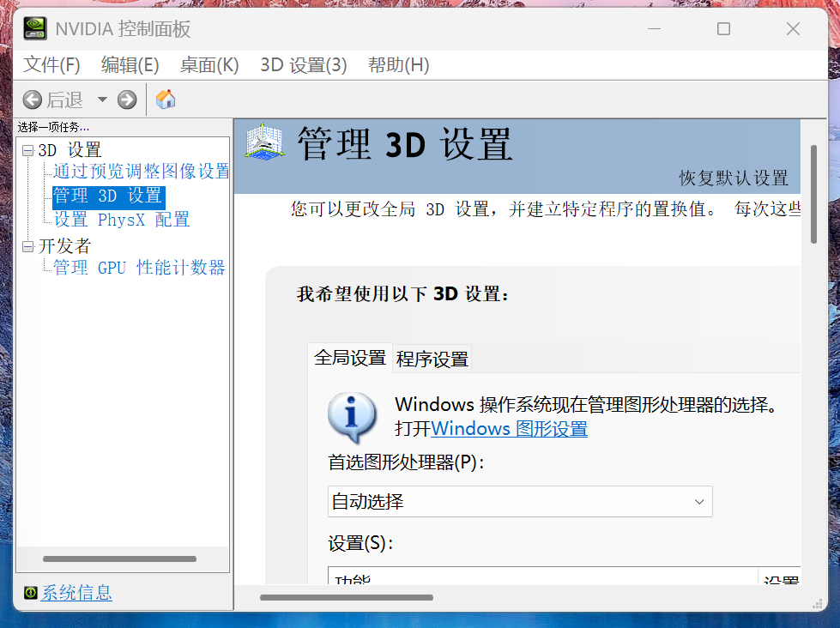
Task: Click the 后退 text label
Action: click(x=64, y=100)
